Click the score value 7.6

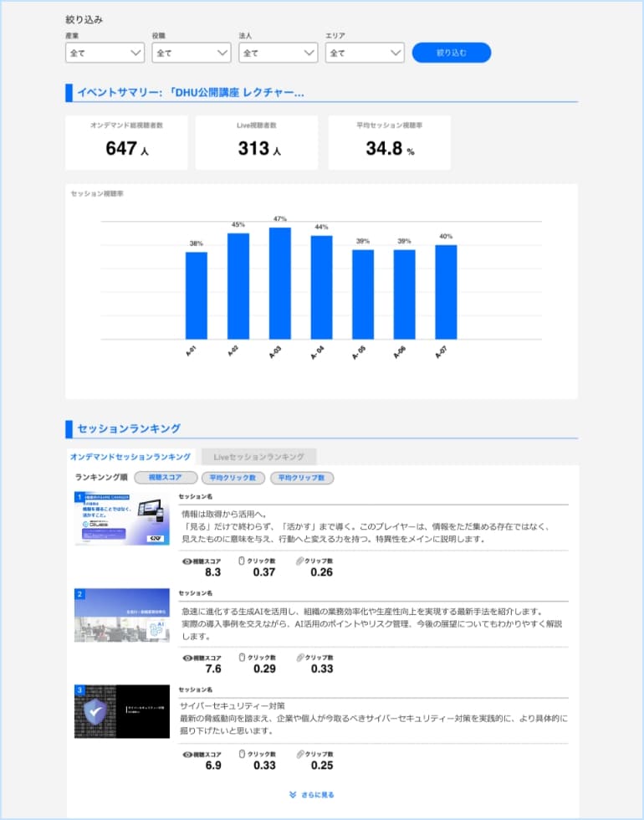[213, 669]
